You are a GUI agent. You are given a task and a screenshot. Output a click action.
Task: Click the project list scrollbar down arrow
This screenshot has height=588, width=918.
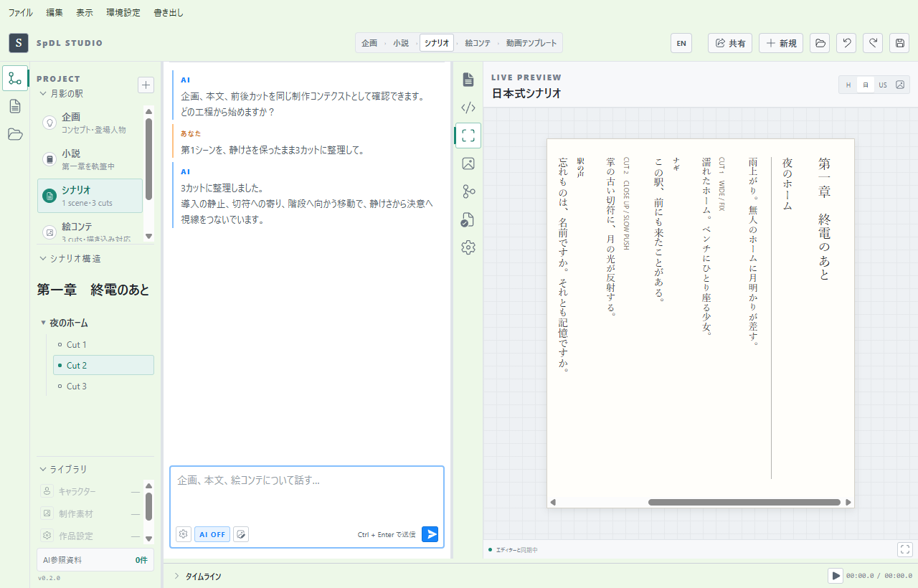[x=149, y=236]
